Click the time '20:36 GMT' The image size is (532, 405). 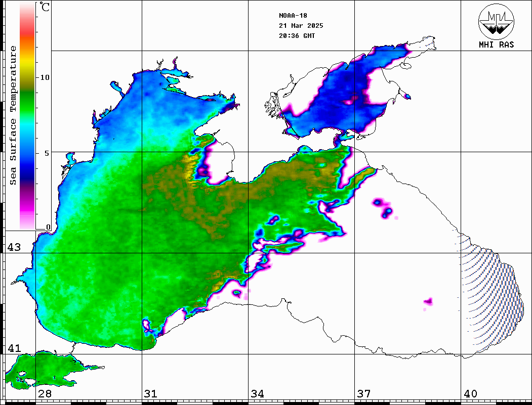[x=297, y=36]
